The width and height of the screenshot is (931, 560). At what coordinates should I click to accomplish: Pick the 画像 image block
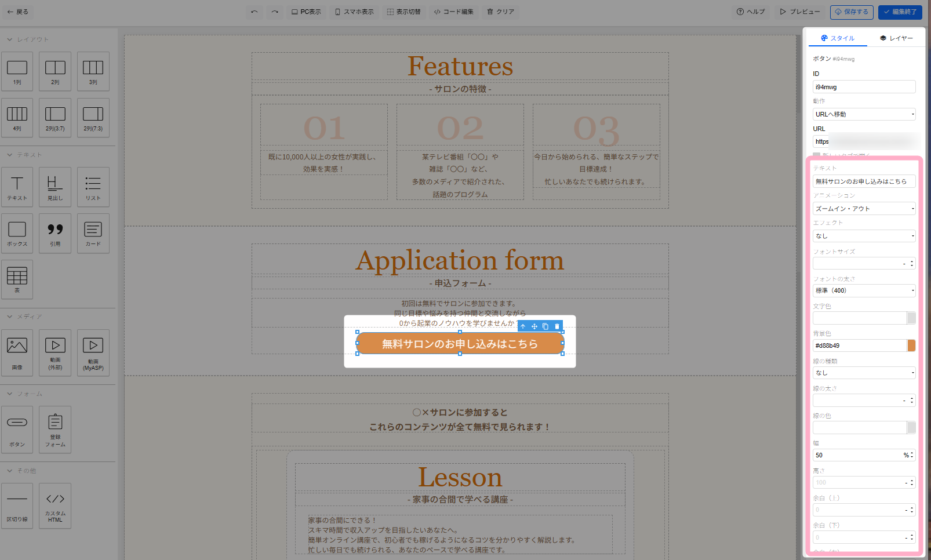click(x=17, y=352)
